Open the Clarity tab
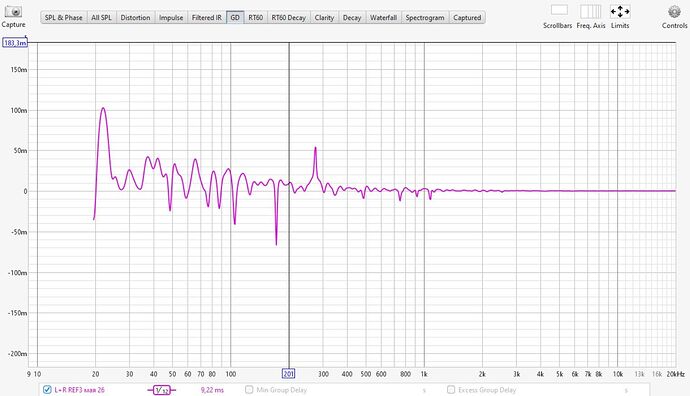This screenshot has width=690, height=396. tap(324, 18)
